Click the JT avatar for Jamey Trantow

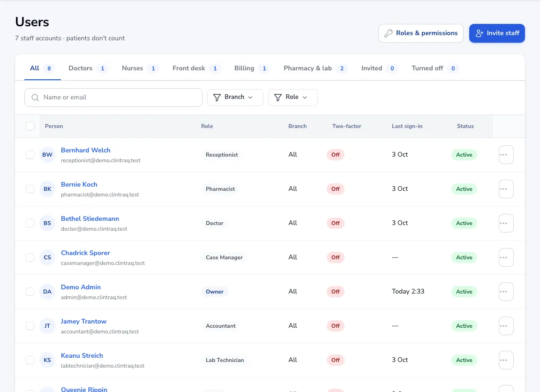(47, 326)
